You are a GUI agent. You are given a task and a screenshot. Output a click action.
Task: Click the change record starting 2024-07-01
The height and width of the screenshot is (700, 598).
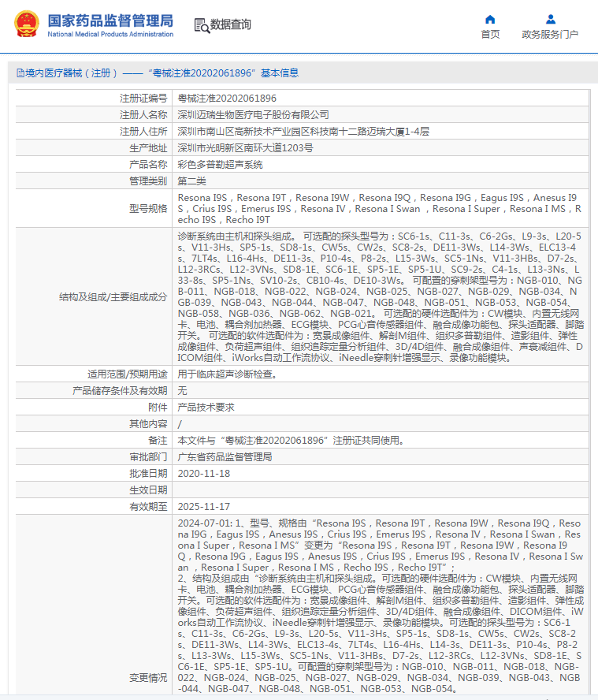coord(381,606)
